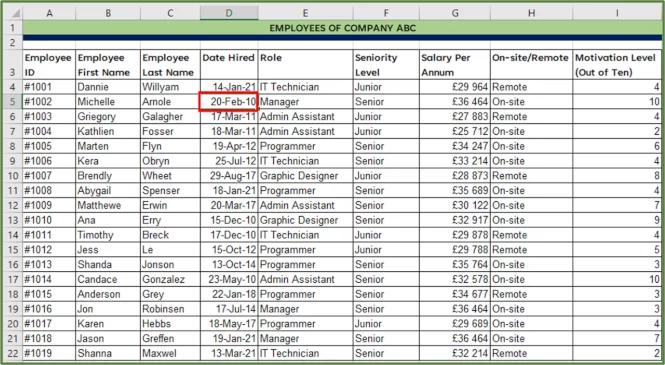Select row 22 header
This screenshot has width=665, height=365.
tap(13, 353)
